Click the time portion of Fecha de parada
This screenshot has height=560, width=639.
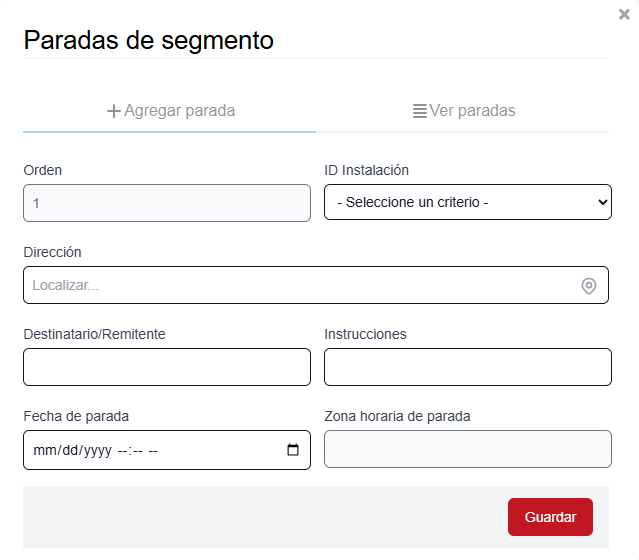coord(138,450)
